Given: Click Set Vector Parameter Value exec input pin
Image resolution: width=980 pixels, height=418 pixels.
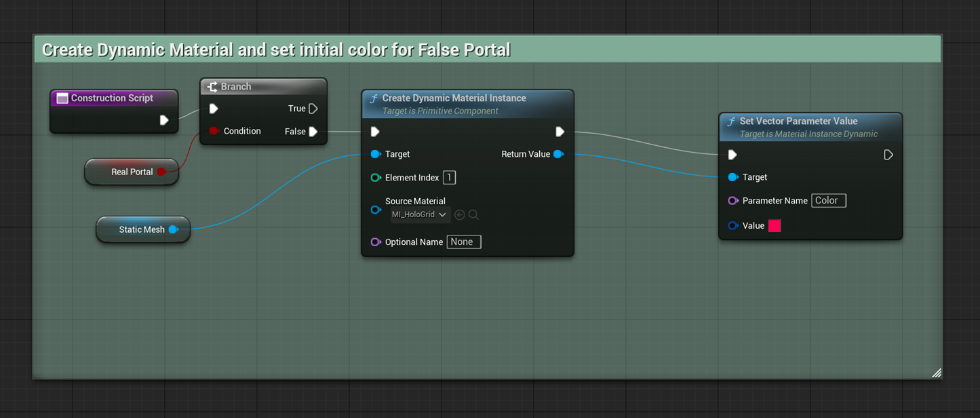Looking at the screenshot, I should (732, 155).
